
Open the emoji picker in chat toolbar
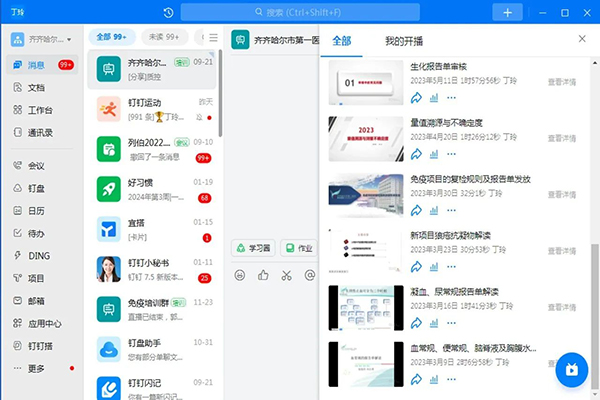click(x=240, y=275)
